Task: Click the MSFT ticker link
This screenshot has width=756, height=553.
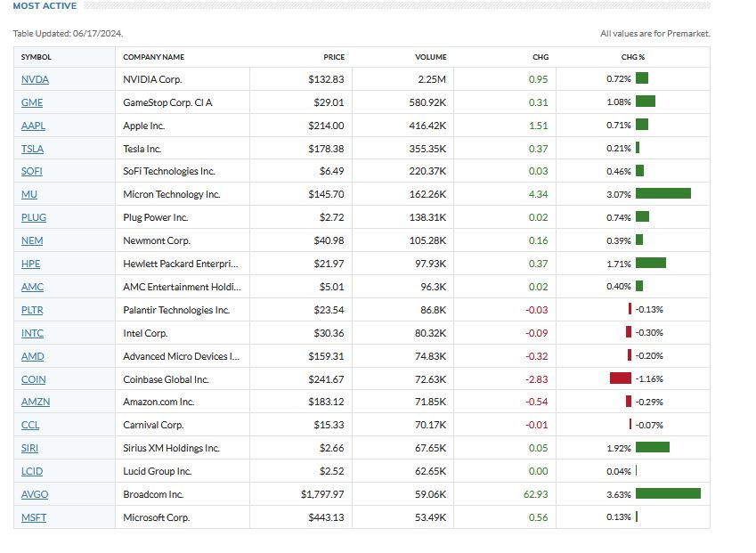Action: point(33,517)
